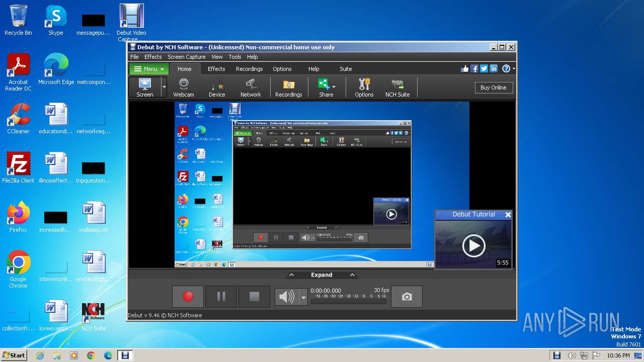
Task: Click the 30 fps frame rate label
Action: [x=381, y=290]
